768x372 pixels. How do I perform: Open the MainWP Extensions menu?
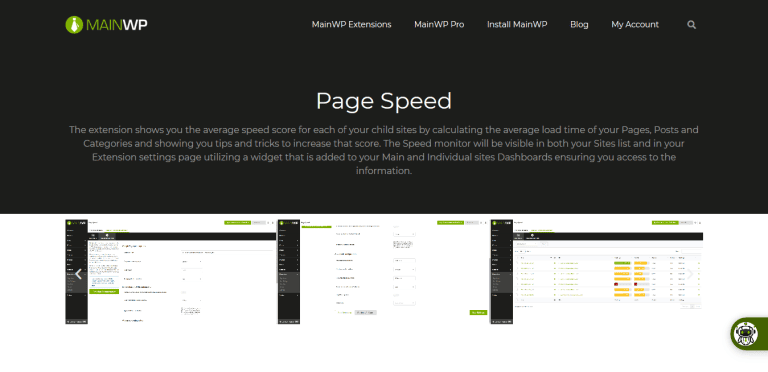(351, 24)
